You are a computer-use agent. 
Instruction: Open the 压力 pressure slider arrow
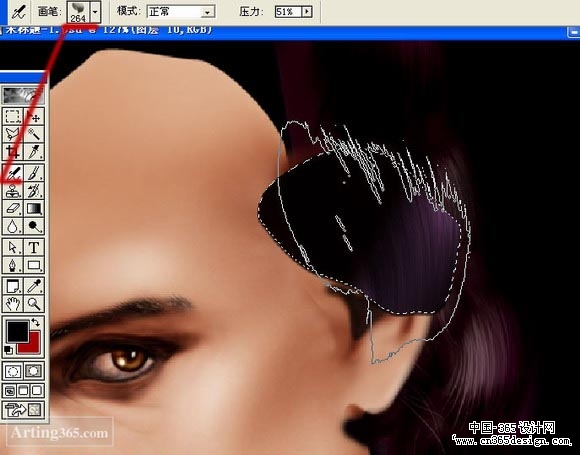tap(307, 12)
